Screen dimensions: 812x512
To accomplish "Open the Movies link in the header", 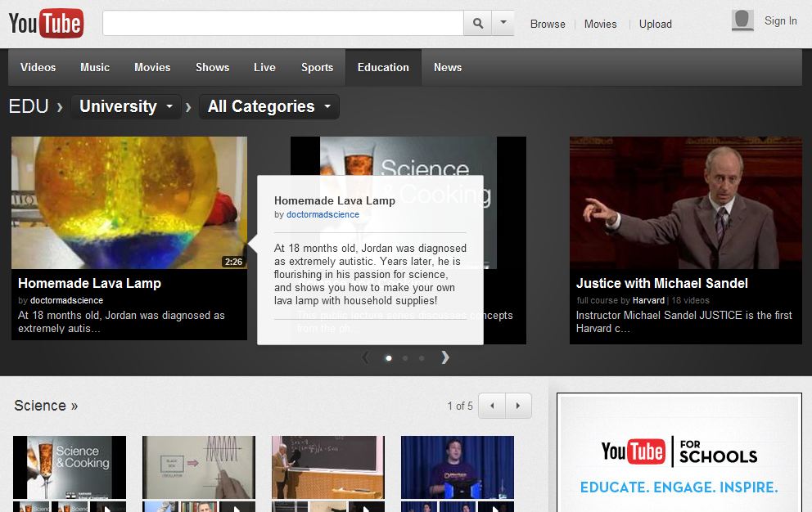I will 600,25.
